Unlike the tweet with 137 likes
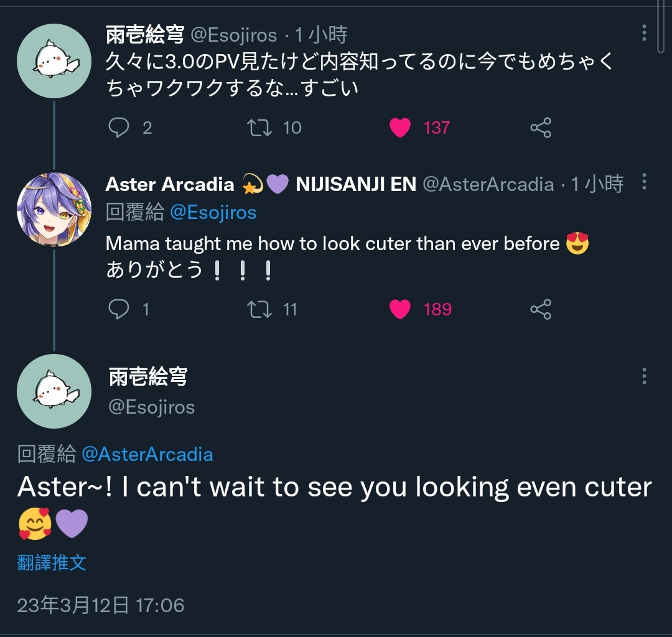672x637 pixels. pos(400,128)
